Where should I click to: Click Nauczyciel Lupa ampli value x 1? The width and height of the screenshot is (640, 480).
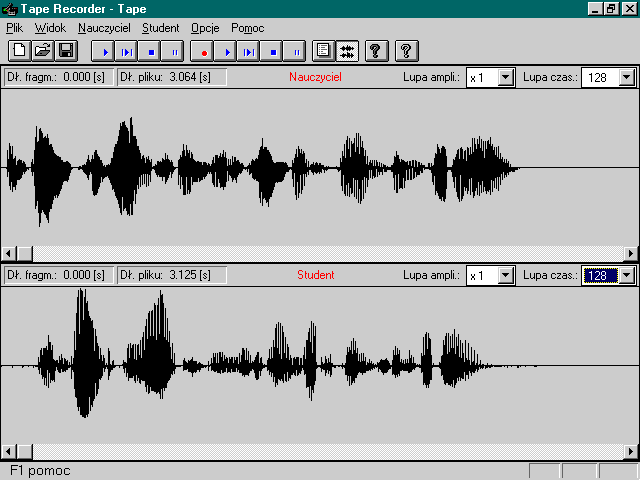coord(482,77)
